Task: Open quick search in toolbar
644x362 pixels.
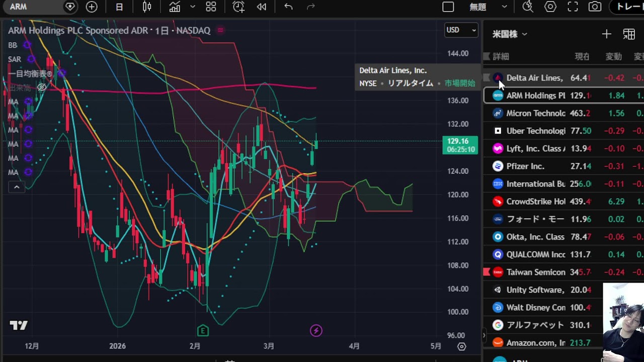Action: click(x=527, y=7)
